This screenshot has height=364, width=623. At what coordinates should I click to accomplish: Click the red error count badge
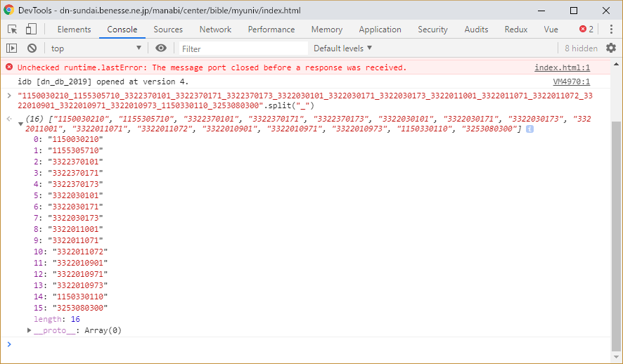(586, 30)
